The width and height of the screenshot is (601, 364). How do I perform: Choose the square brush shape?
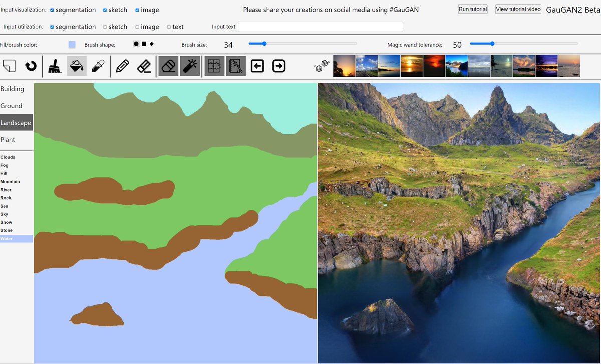click(x=144, y=44)
